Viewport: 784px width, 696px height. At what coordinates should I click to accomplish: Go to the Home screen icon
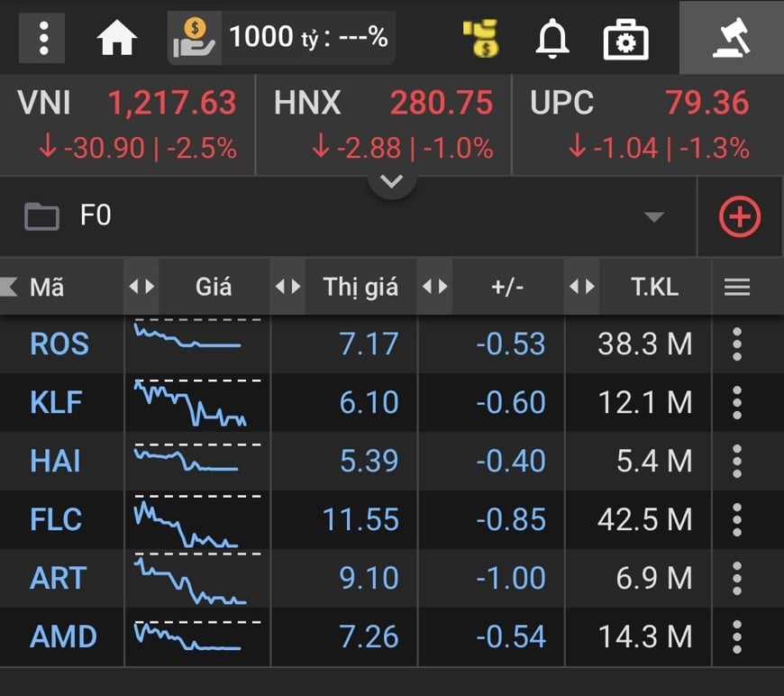117,38
